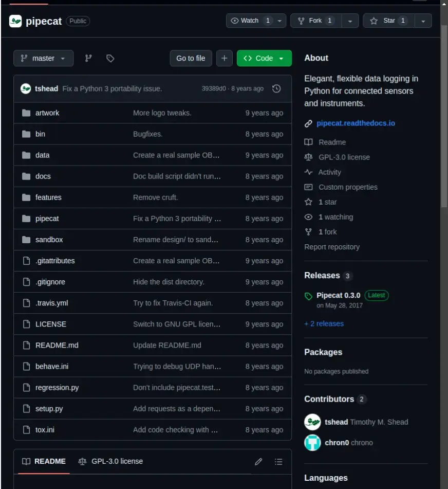Click the link icon by pipecat.readthedocs.io
The height and width of the screenshot is (489, 448).
pyautogui.click(x=308, y=123)
